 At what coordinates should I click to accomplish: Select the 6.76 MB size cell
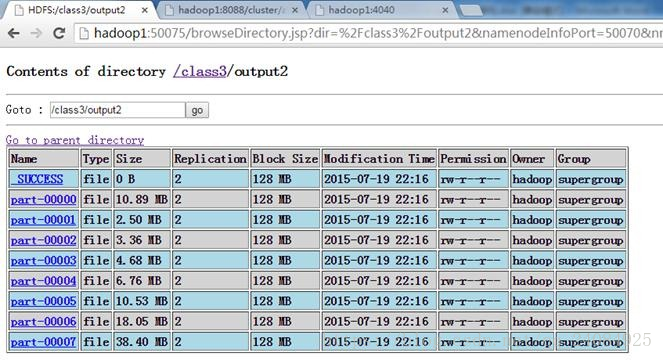point(142,280)
